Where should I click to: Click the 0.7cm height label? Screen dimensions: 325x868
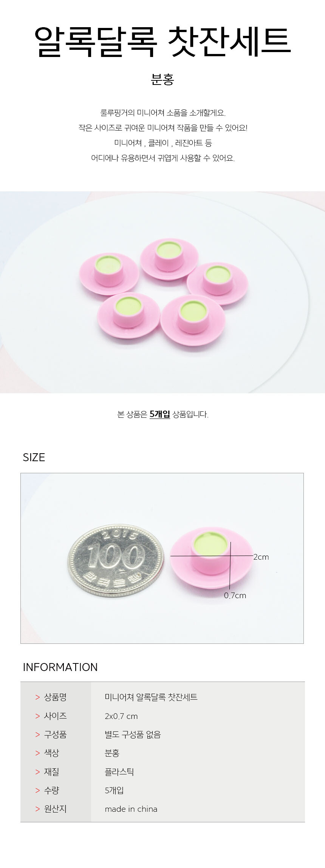coord(235,596)
